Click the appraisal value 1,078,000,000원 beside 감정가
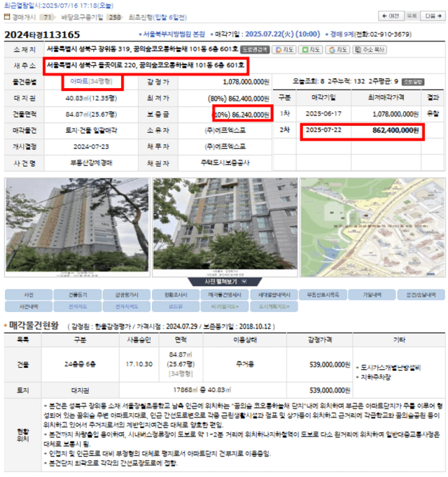This screenshot has height=477, width=448. 246,82
